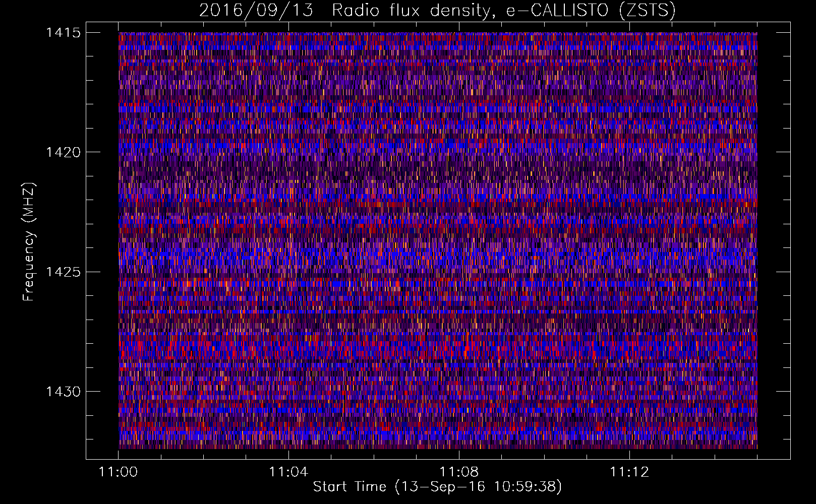Click the 1420 frequency tick label
The height and width of the screenshot is (504, 816).
point(64,152)
